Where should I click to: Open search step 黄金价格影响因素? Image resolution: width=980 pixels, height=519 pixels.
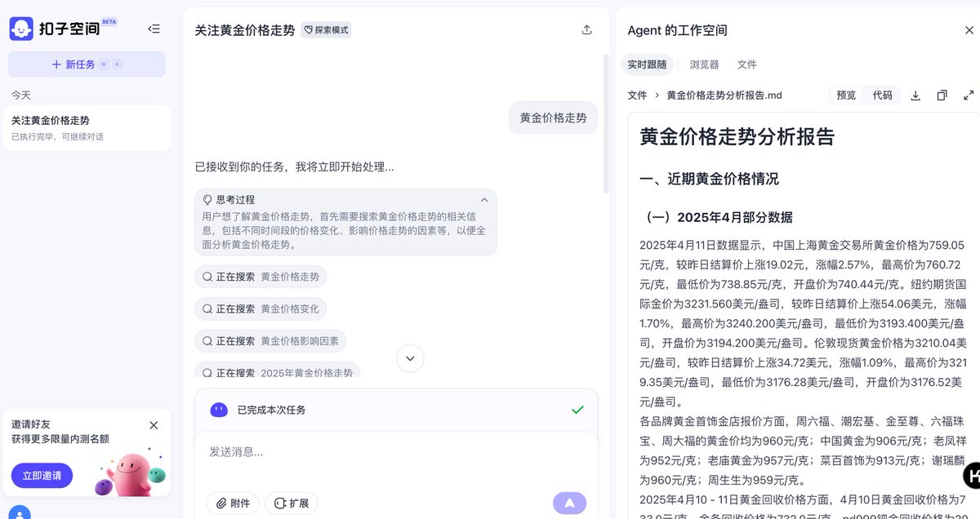(271, 341)
